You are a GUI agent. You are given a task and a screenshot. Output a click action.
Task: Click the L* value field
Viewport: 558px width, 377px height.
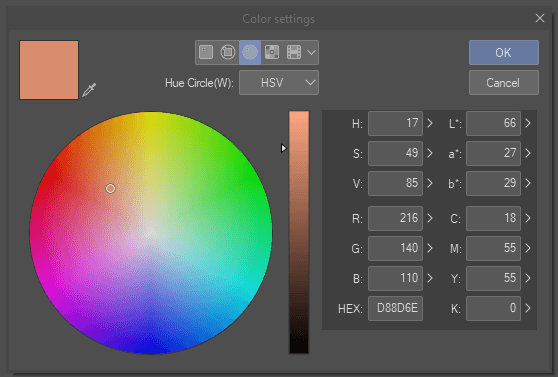click(x=493, y=123)
